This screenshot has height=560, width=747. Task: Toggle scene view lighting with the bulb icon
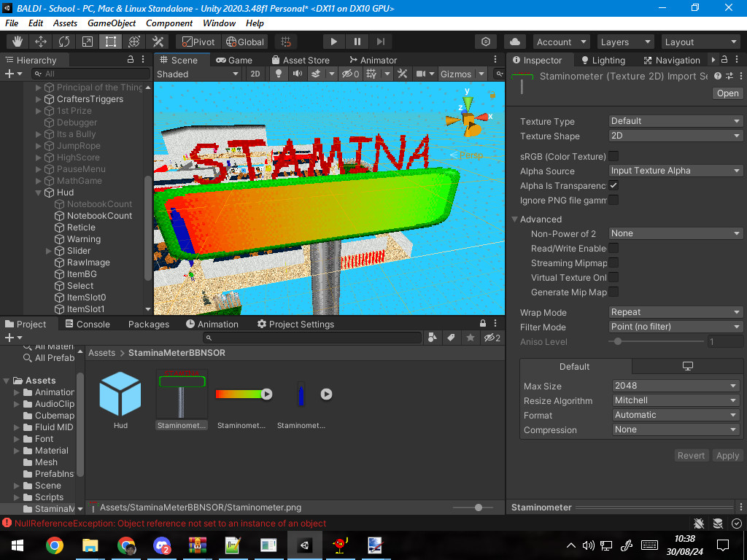click(277, 74)
